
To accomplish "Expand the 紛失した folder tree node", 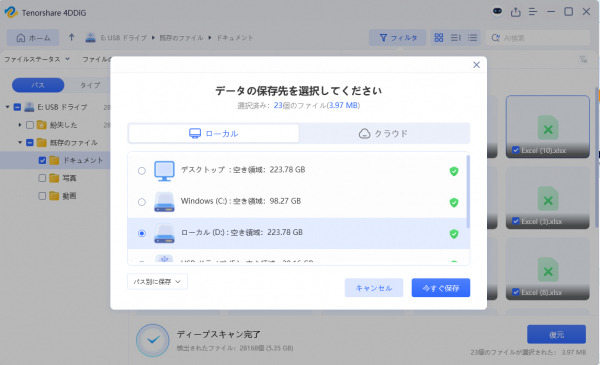I will click(x=20, y=125).
